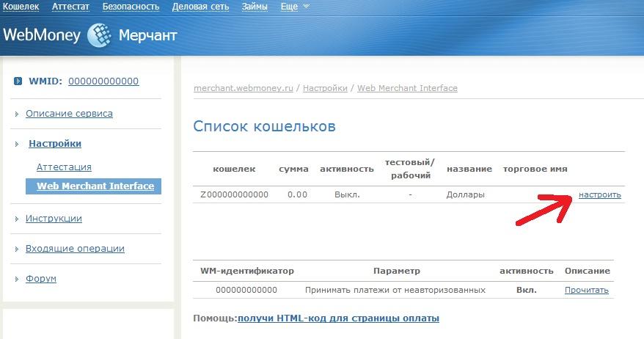Click the arrow bullet beside Описание сервиса
Screen dimensions: 644x339
click(16, 114)
